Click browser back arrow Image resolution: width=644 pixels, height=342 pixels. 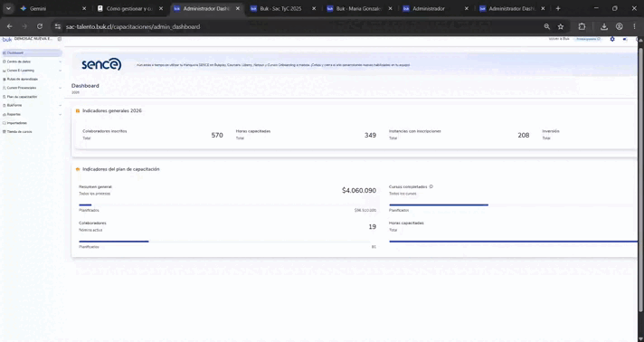click(9, 26)
